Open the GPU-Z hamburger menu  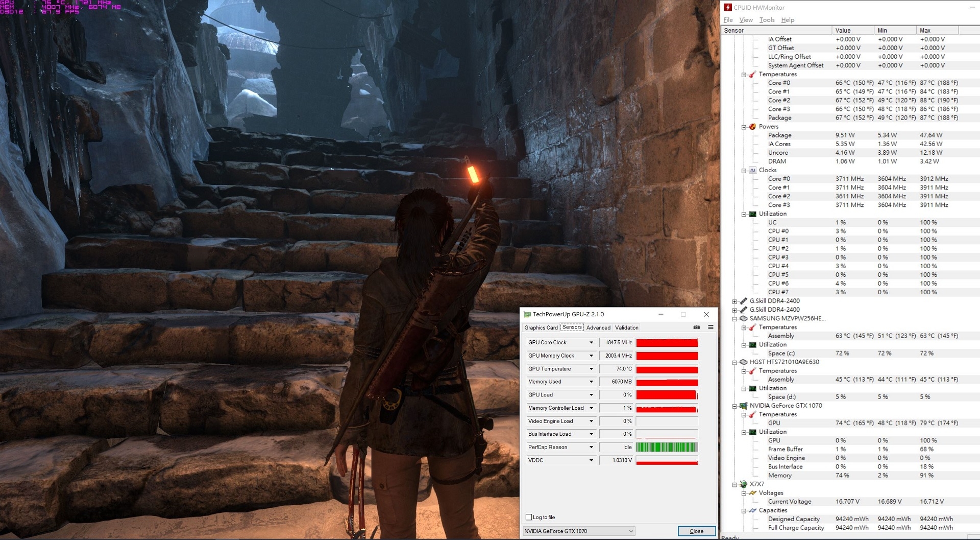pos(710,327)
